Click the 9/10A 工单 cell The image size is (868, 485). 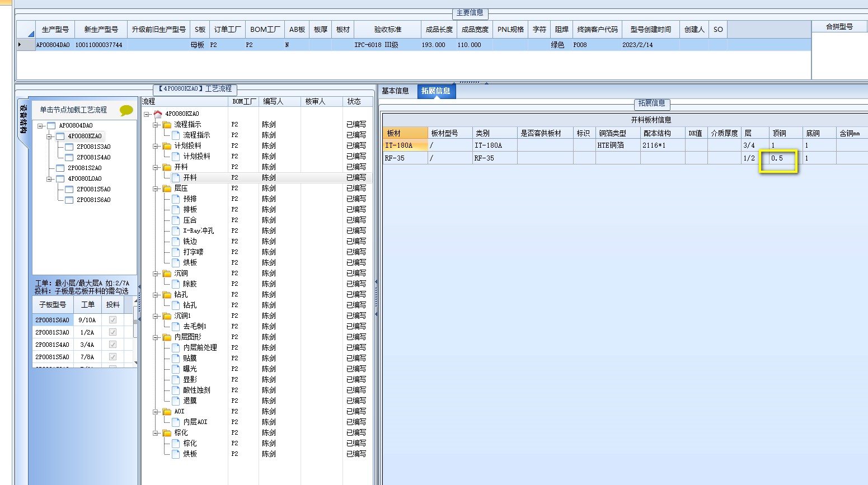(x=87, y=320)
